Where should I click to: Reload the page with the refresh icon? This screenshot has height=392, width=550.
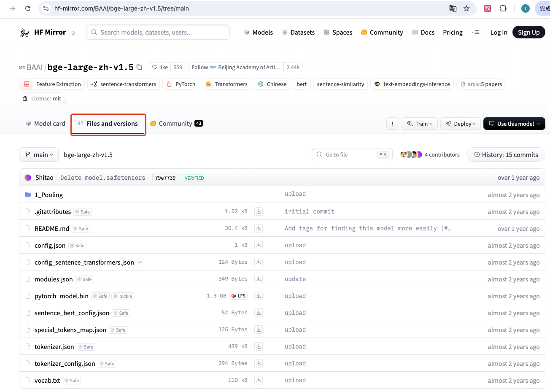(x=28, y=8)
